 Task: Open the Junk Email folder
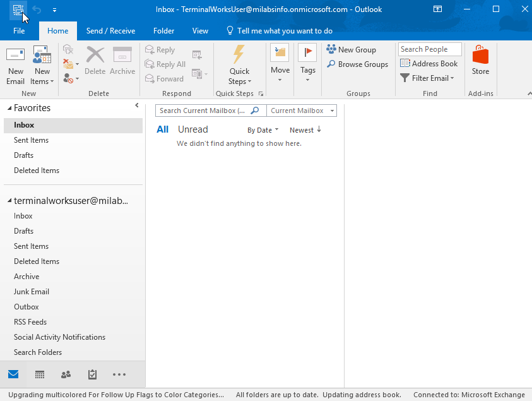point(73,292)
